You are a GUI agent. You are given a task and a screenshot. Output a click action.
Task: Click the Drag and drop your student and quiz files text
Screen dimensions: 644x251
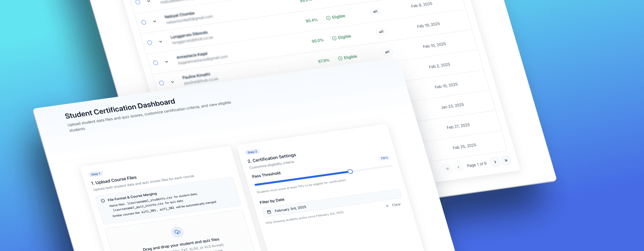[181, 244]
